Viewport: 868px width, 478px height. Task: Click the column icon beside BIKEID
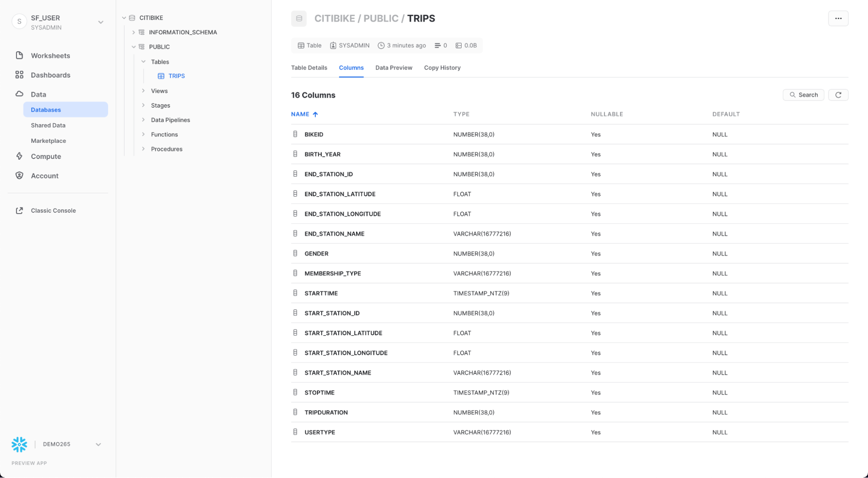click(x=295, y=134)
